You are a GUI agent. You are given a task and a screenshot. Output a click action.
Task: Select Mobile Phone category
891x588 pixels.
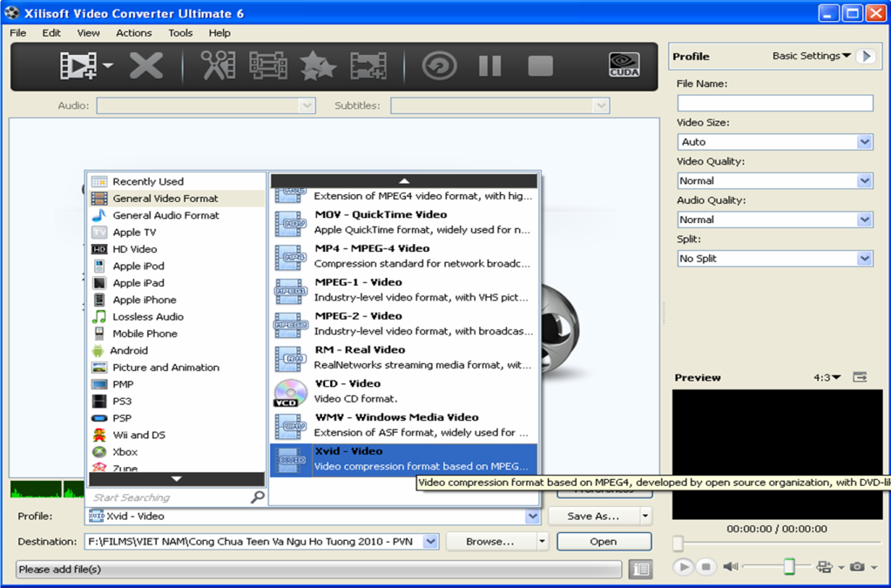click(x=177, y=334)
